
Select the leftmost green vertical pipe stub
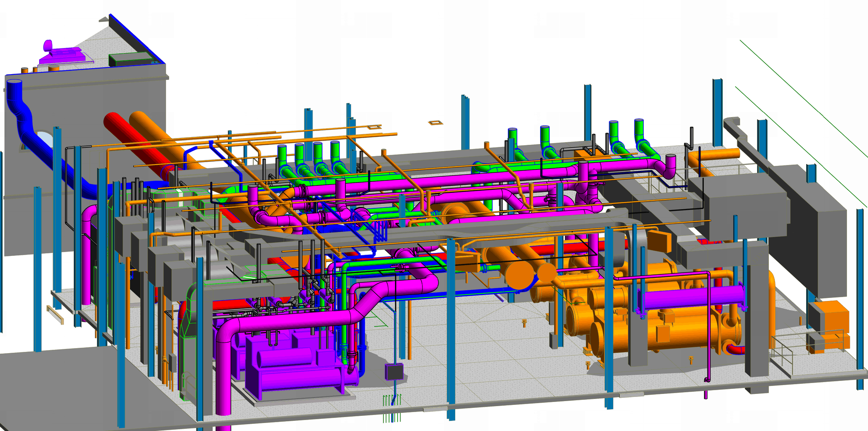pos(282,156)
